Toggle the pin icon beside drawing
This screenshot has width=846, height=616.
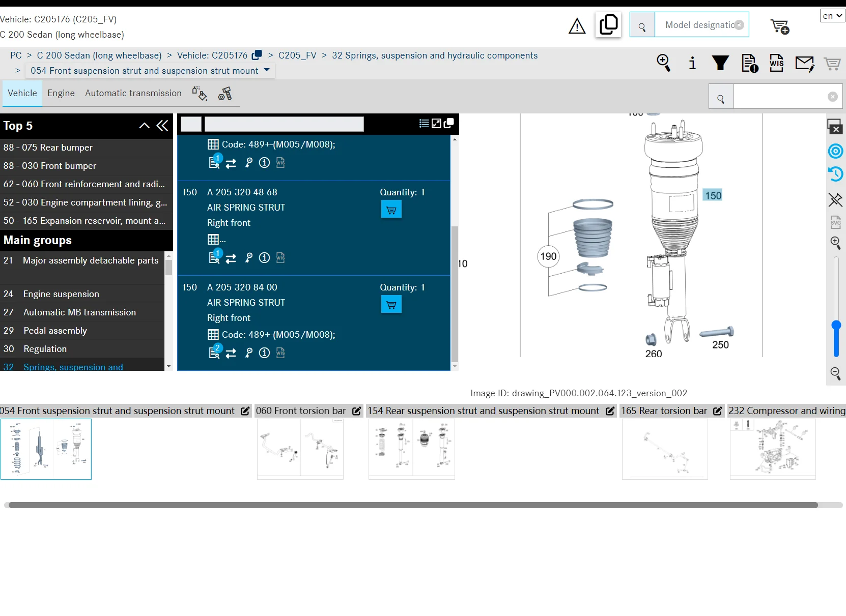point(835,199)
